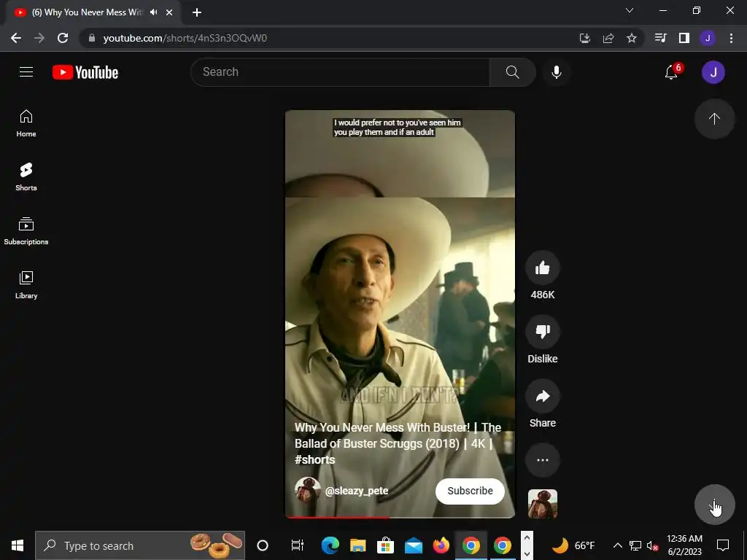747x560 pixels.
Task: Click in the YouTube Search field
Action: [x=340, y=72]
